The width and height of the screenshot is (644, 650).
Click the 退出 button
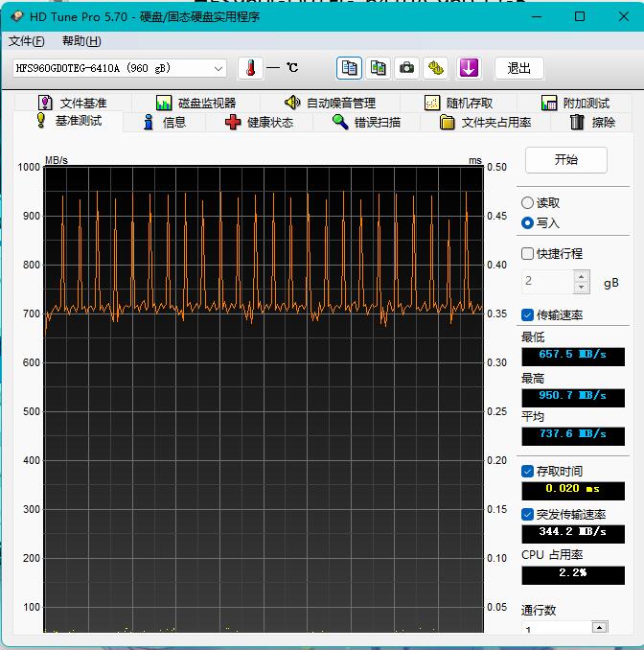pos(518,68)
